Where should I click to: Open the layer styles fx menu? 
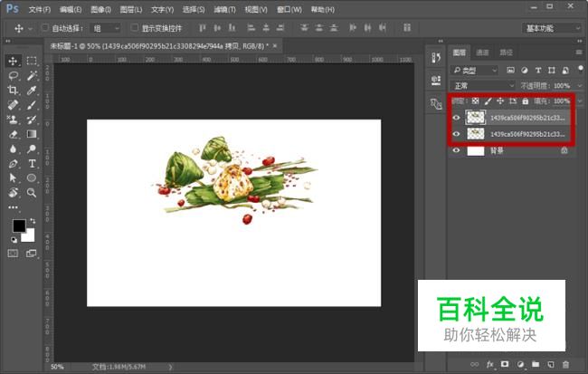(489, 364)
